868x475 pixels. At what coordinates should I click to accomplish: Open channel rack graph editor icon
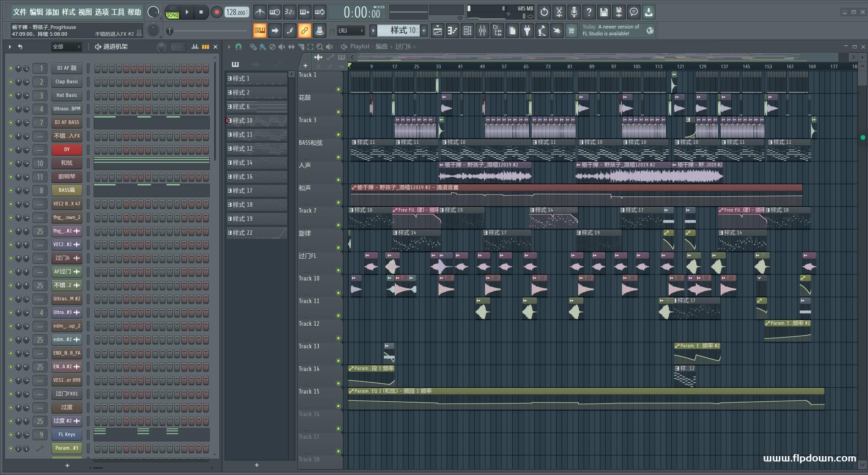pos(195,47)
